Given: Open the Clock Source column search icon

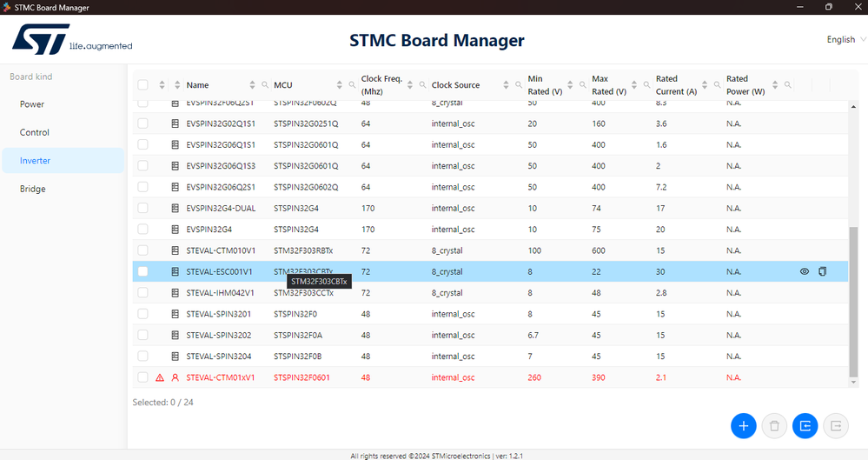Looking at the screenshot, I should pos(519,85).
